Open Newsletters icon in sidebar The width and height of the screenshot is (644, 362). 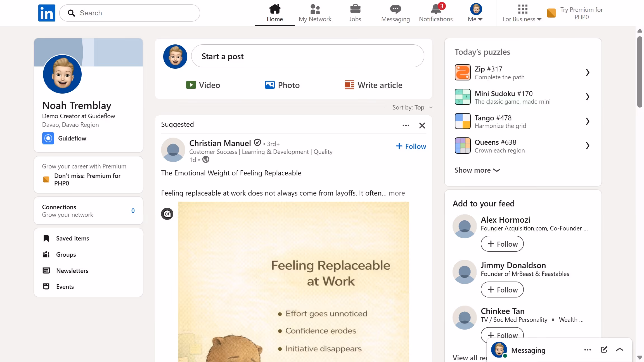tap(46, 270)
